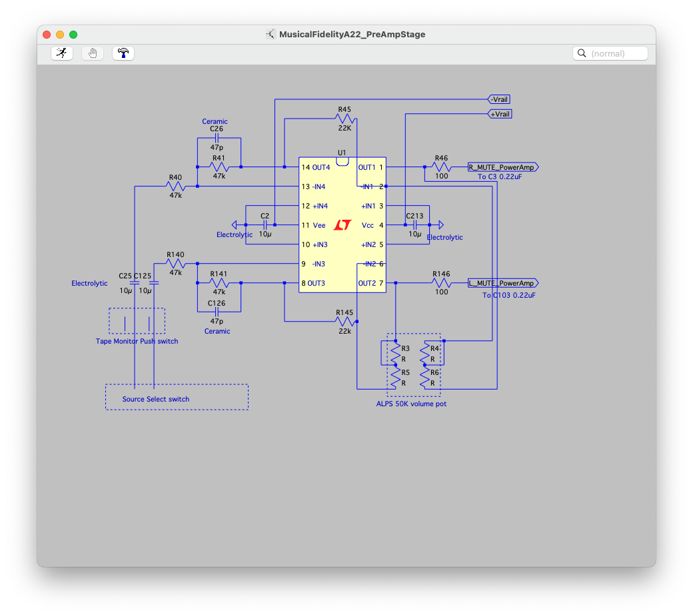Select resistor R40 label
Screen dimensions: 693x616
(x=175, y=177)
